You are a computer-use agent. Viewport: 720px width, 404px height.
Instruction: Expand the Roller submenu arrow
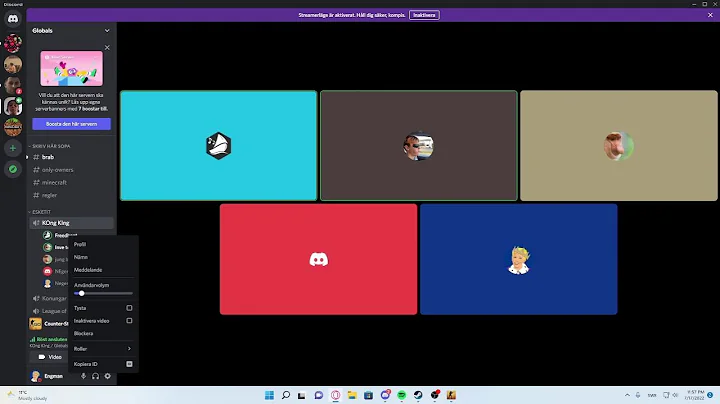[x=129, y=348]
